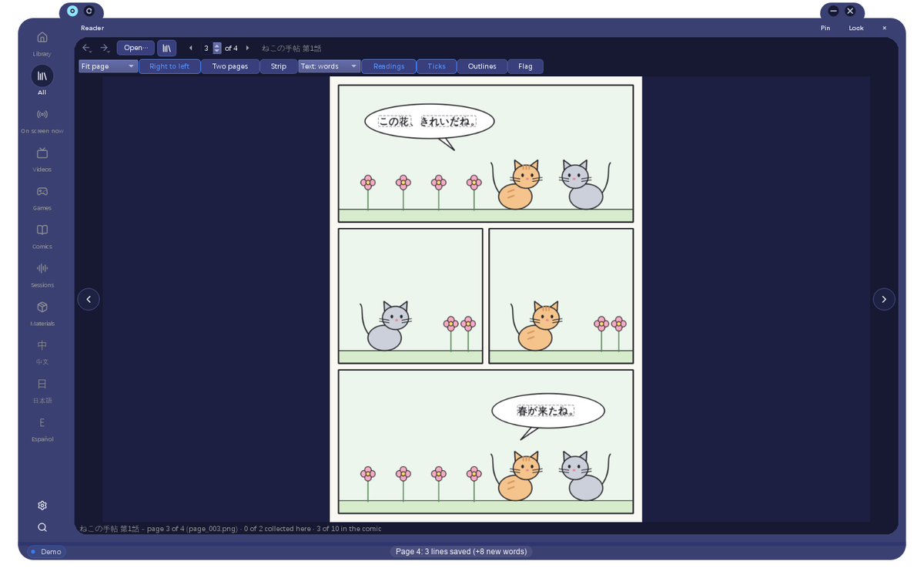Click the Open… button
This screenshot has height=578, width=924.
tap(136, 48)
